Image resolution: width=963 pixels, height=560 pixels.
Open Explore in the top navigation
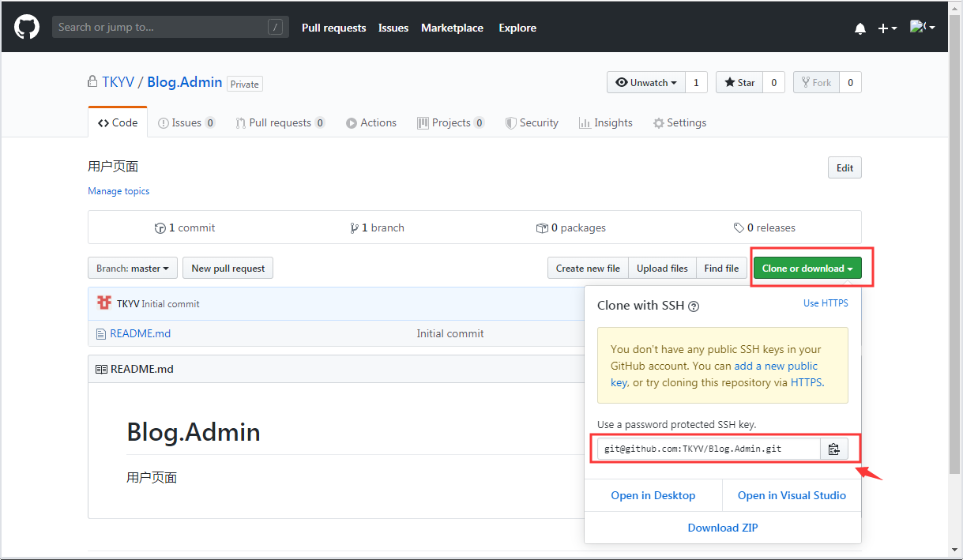(x=517, y=28)
